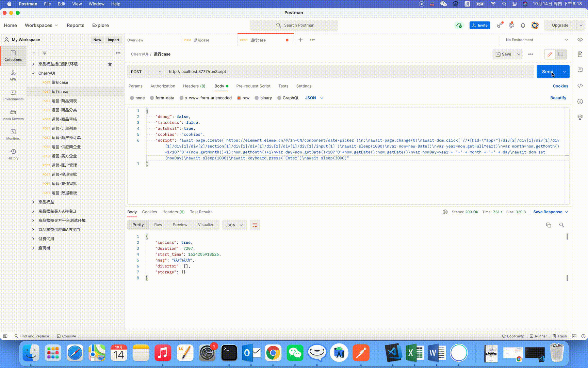Screen dimensions: 588x368
Task: Open the notifications bell
Action: coord(523,25)
